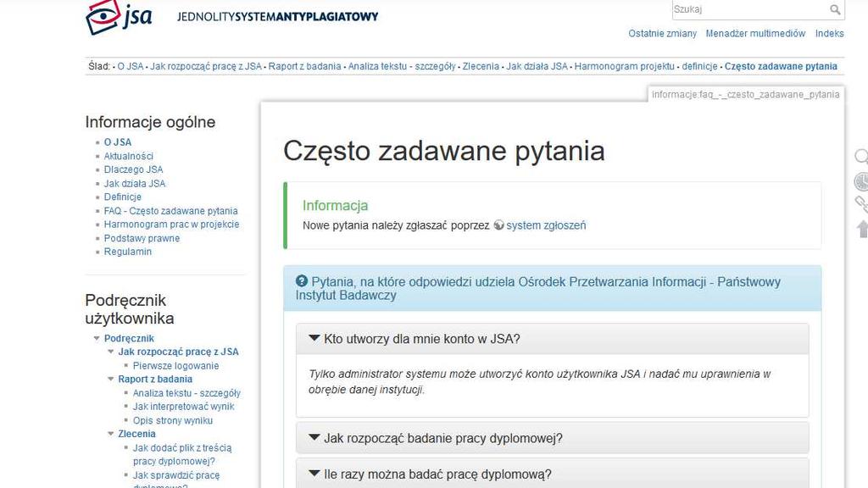
Task: Click the question mark icon before Pytania
Action: pyautogui.click(x=302, y=281)
